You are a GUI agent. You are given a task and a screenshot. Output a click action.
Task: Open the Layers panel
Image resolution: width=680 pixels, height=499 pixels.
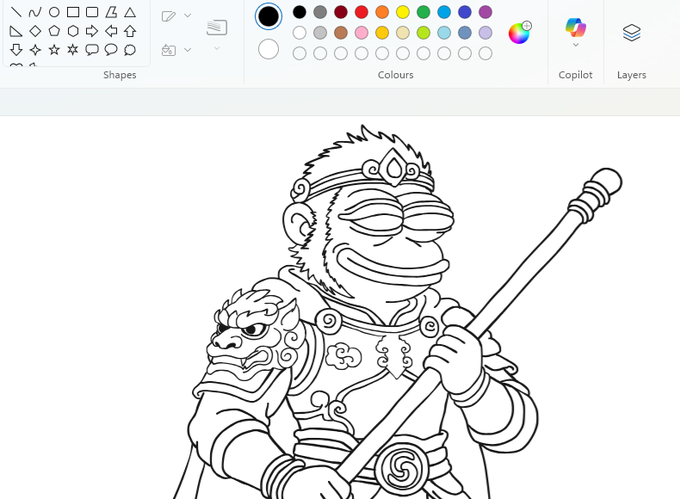(x=631, y=33)
